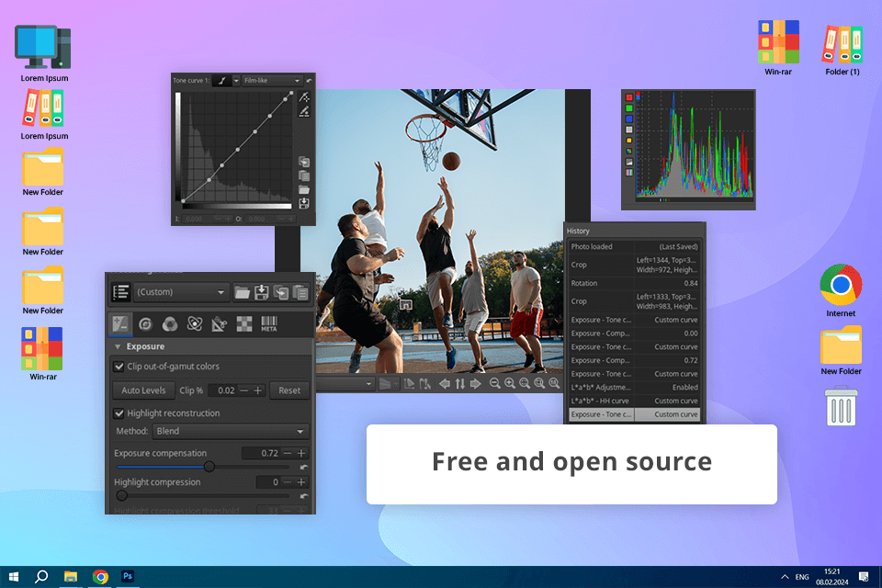Click the Reset button beside Clip %

289,390
